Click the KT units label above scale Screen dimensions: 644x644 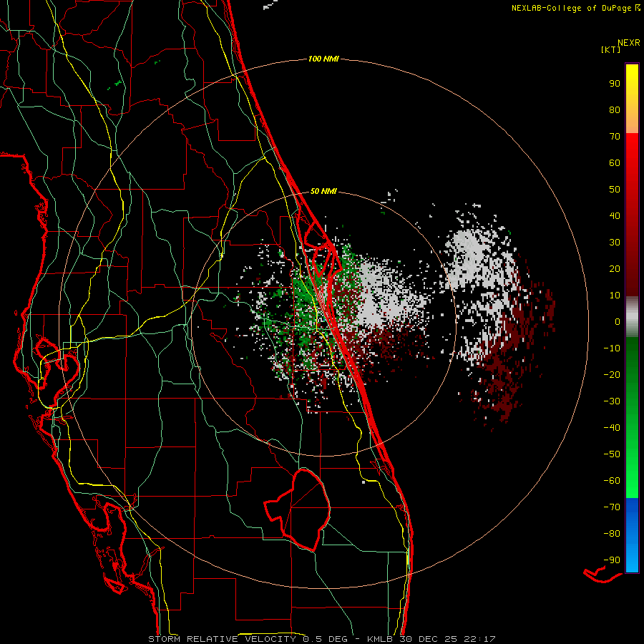pos(611,49)
